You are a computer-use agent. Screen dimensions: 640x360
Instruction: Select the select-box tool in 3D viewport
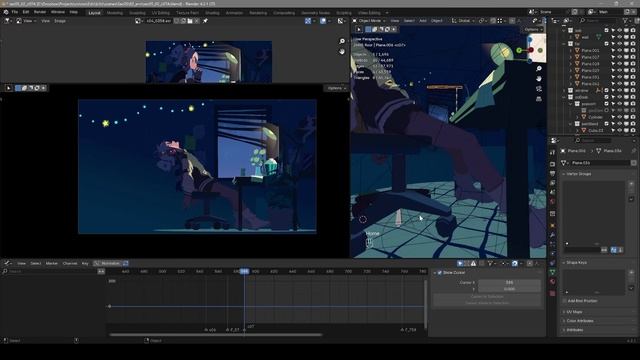click(369, 29)
